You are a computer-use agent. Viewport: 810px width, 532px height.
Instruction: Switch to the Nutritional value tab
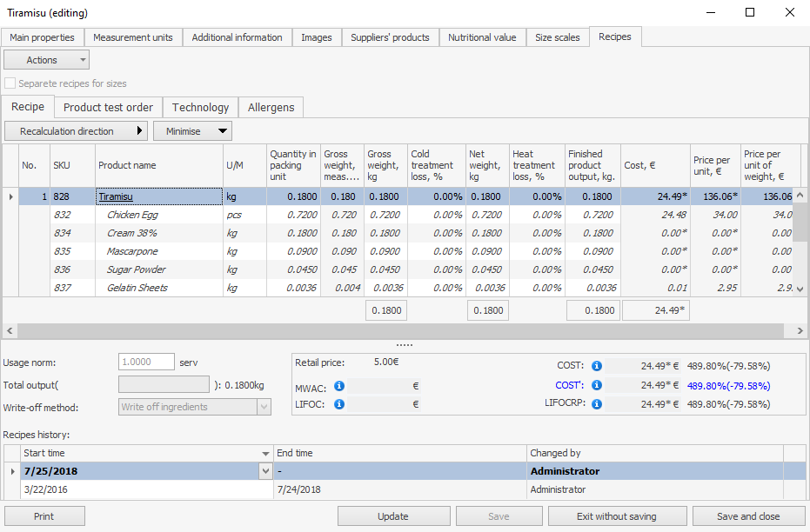[x=482, y=37]
